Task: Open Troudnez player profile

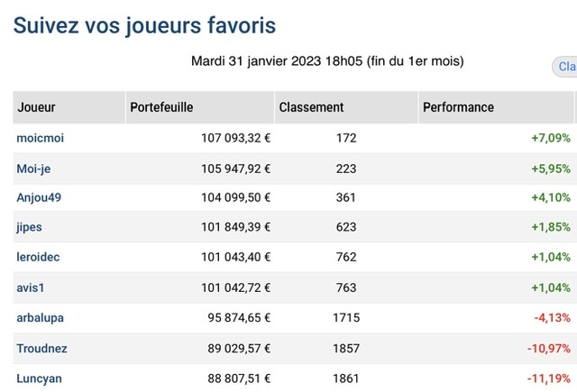Action: [42, 349]
